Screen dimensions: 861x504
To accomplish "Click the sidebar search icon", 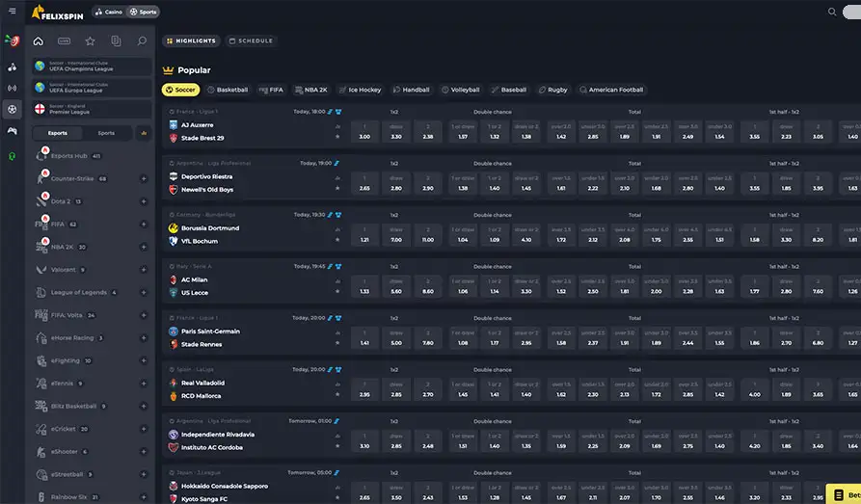I will coord(142,41).
